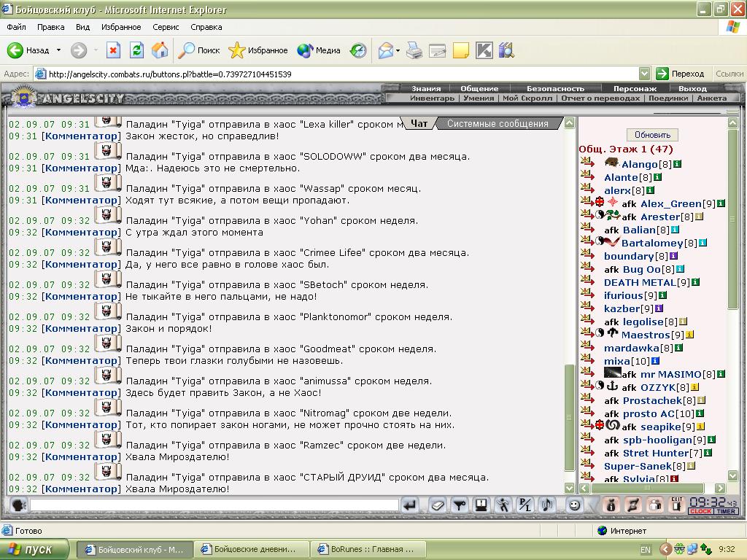
Task: Open the Знания top game menu
Action: [426, 88]
